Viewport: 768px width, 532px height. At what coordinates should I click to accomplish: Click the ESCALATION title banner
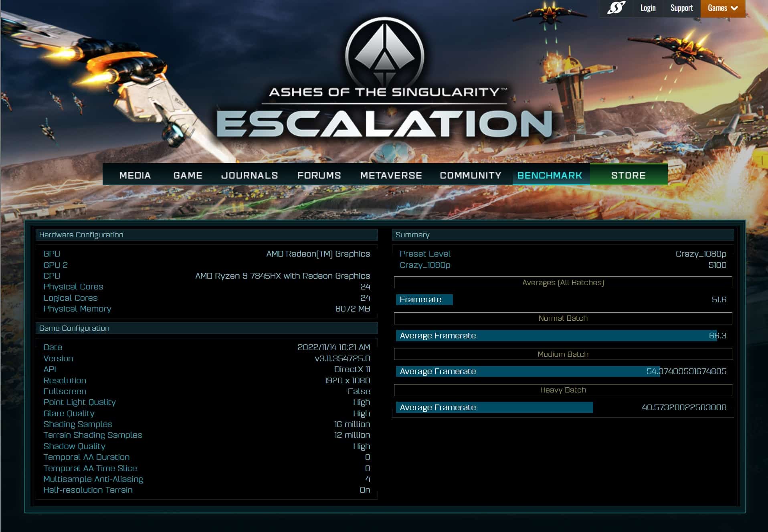pyautogui.click(x=384, y=124)
